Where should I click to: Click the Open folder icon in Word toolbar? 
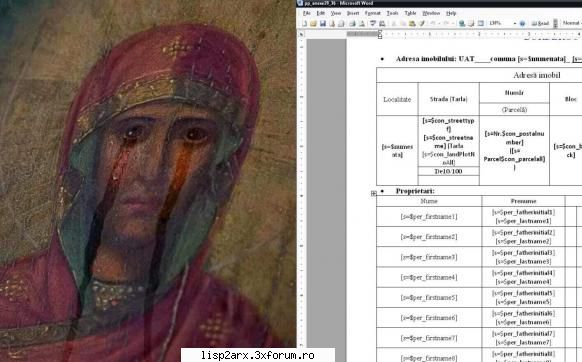click(313, 23)
